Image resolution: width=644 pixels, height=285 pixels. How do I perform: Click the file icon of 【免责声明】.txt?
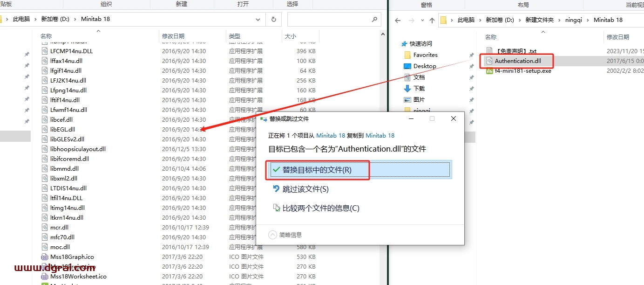(489, 51)
